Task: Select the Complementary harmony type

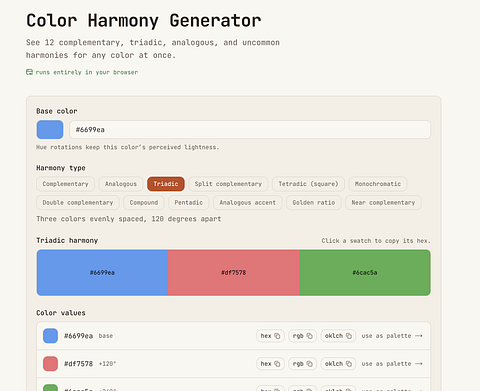Action: click(x=65, y=184)
